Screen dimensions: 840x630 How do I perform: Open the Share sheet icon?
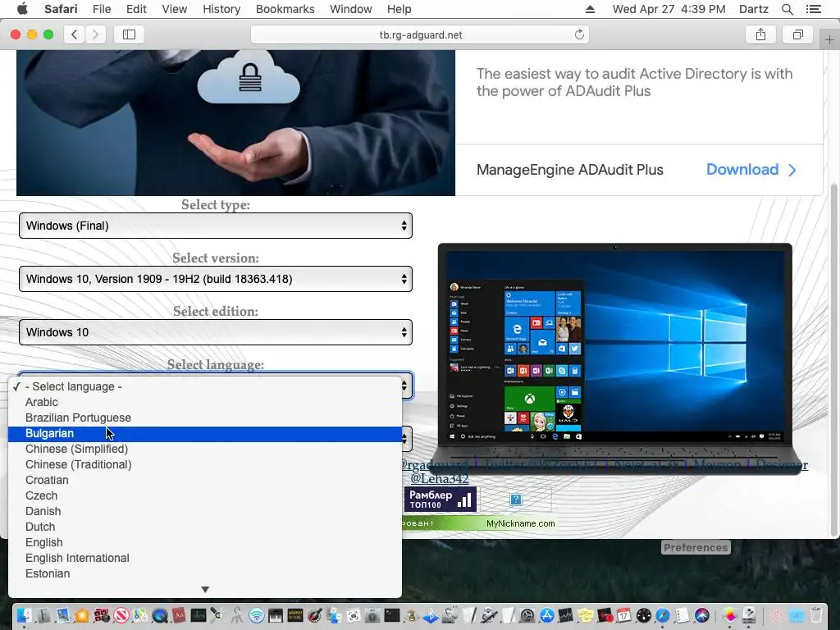pos(760,34)
